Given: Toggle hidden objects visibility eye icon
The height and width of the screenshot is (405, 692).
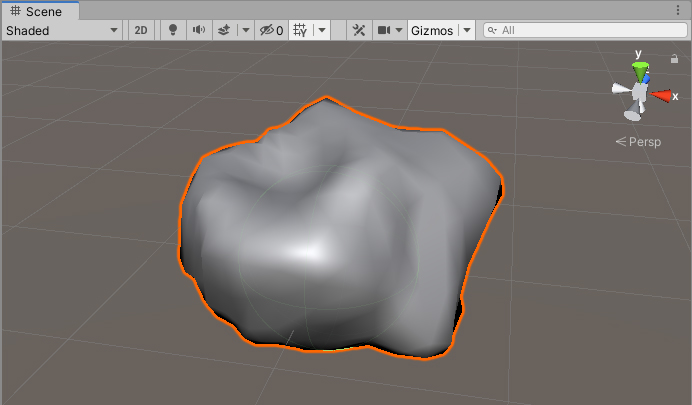Looking at the screenshot, I should tap(271, 30).
